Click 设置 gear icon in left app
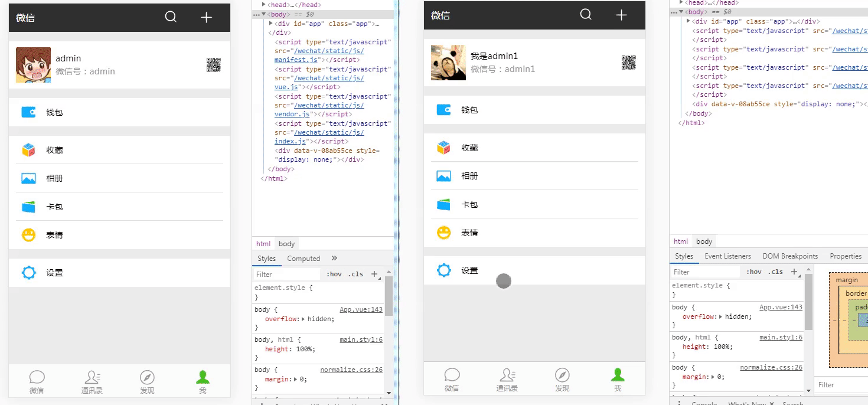868x405 pixels. point(28,273)
